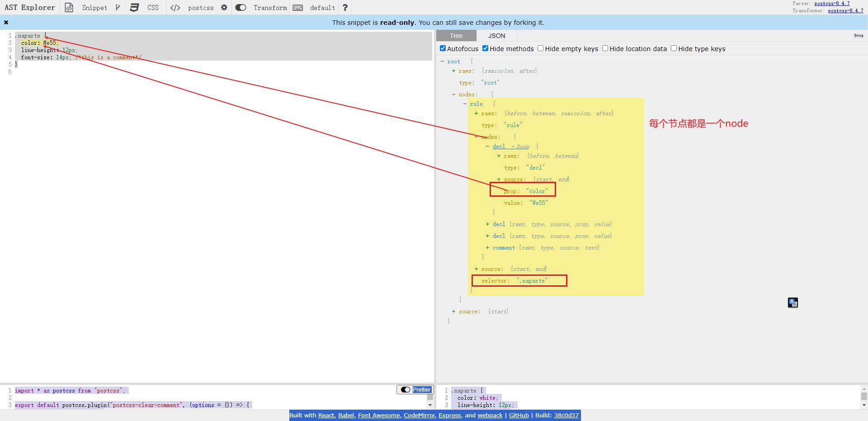Open the Babel link in footer
Screen dimensions: 868x421
(x=346, y=415)
